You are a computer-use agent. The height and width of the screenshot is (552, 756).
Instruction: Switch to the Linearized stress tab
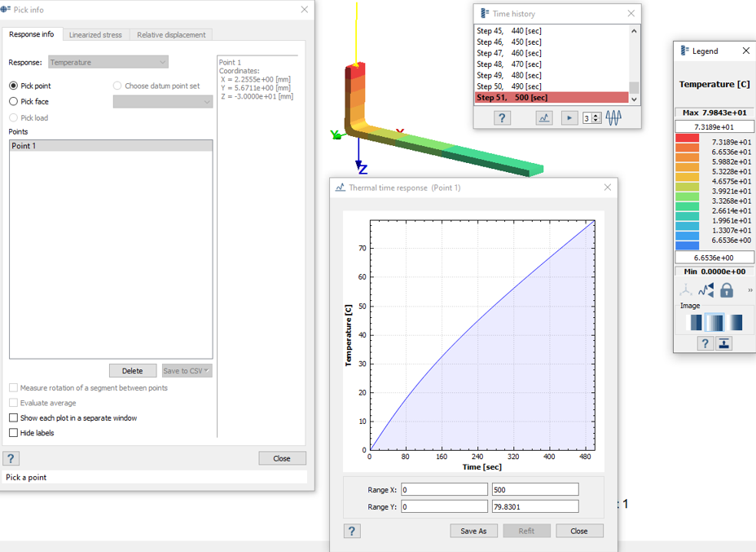point(95,34)
